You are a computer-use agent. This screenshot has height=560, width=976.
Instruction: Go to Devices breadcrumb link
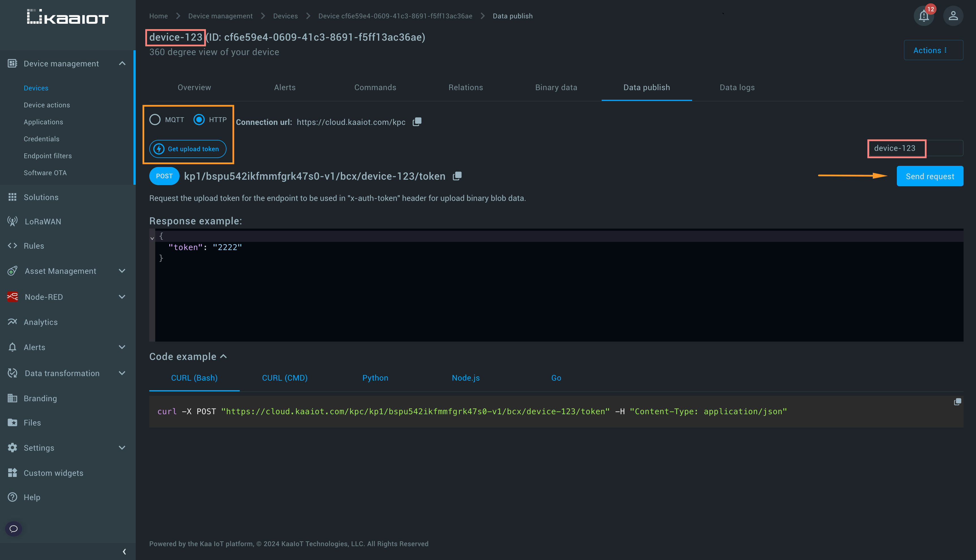286,16
